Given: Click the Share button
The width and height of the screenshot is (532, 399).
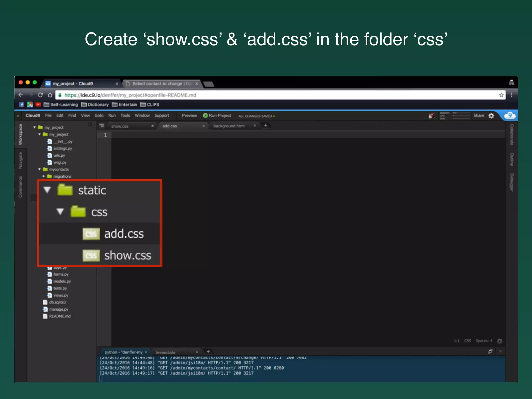Looking at the screenshot, I should pyautogui.click(x=478, y=116).
